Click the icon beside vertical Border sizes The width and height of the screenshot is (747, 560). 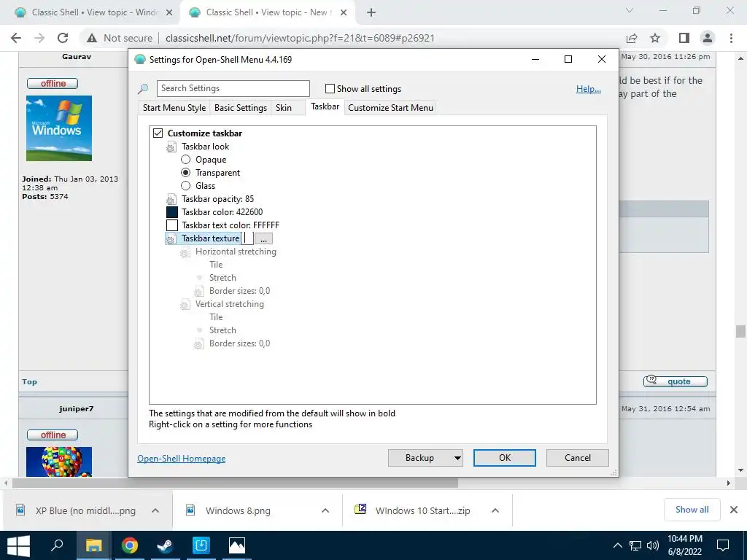[198, 344]
